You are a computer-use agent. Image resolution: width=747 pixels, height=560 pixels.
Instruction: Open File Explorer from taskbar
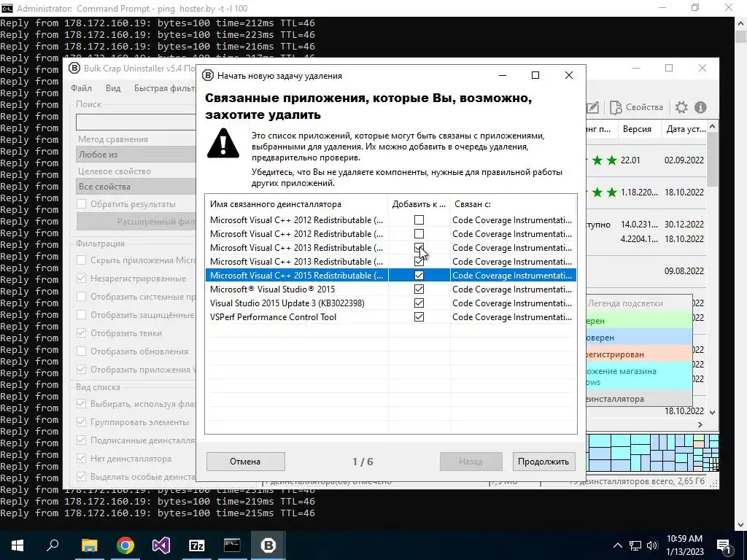pos(89,545)
